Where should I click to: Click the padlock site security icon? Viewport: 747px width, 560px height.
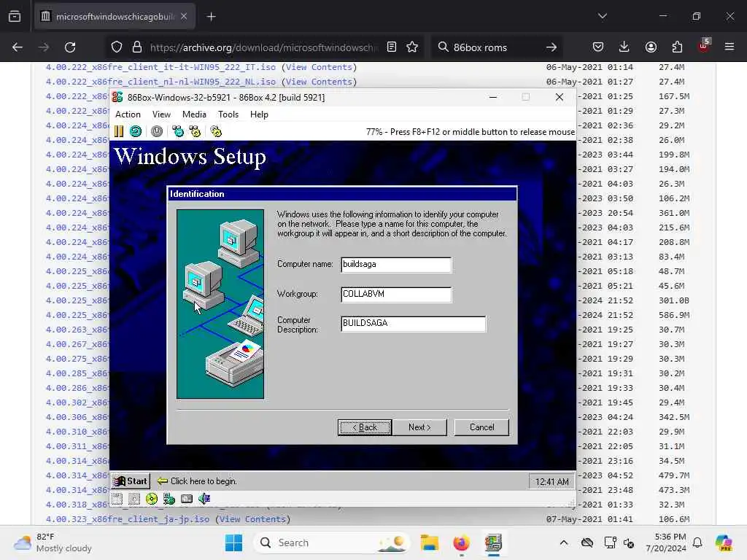coord(137,47)
